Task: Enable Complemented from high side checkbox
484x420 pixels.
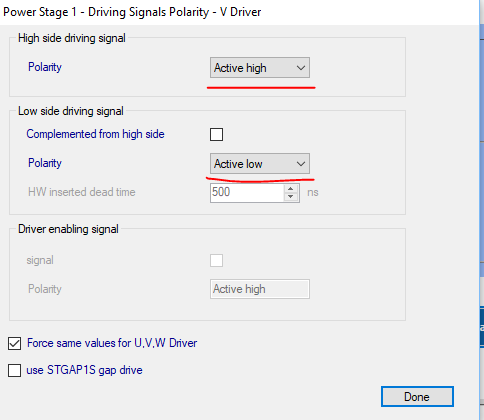Action: (x=216, y=134)
